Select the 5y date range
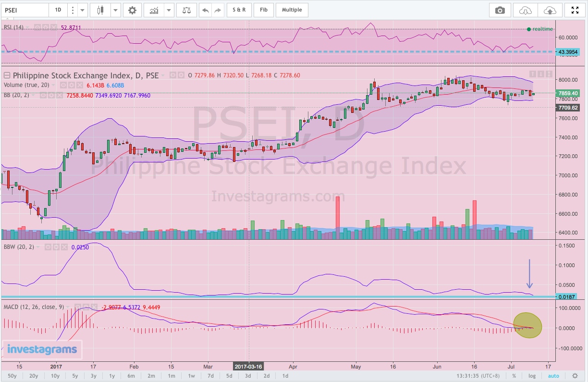Image resolution: width=588 pixels, height=382 pixels. [x=74, y=376]
